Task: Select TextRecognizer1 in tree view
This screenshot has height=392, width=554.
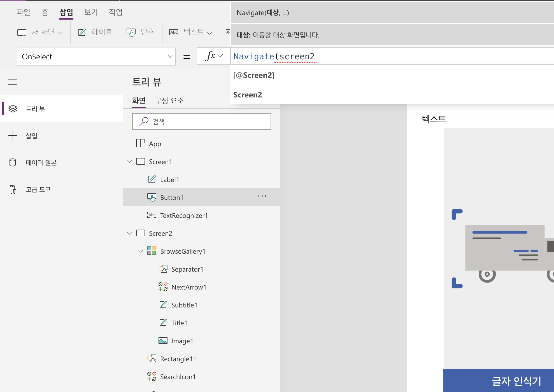Action: click(x=184, y=215)
